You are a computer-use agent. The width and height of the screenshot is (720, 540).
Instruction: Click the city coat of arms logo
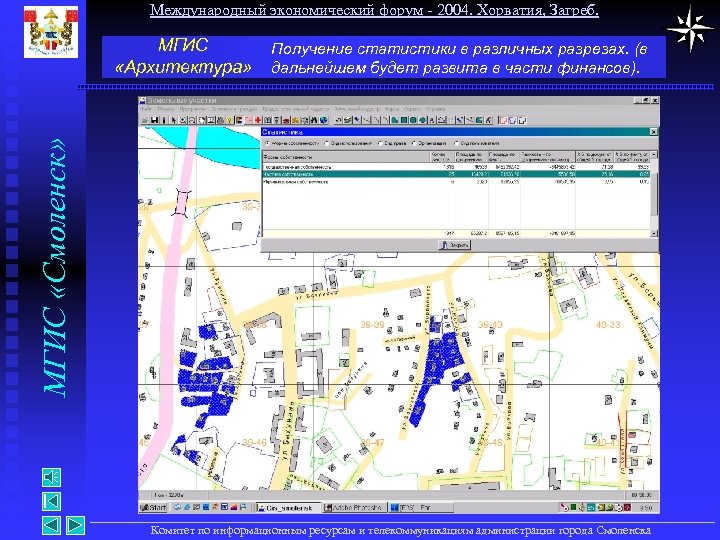click(x=51, y=31)
